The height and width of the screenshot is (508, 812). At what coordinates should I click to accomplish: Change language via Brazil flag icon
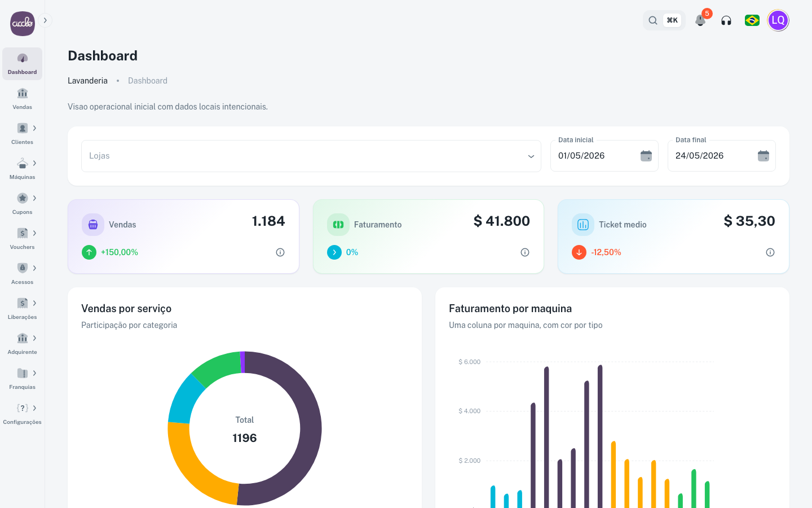click(752, 20)
